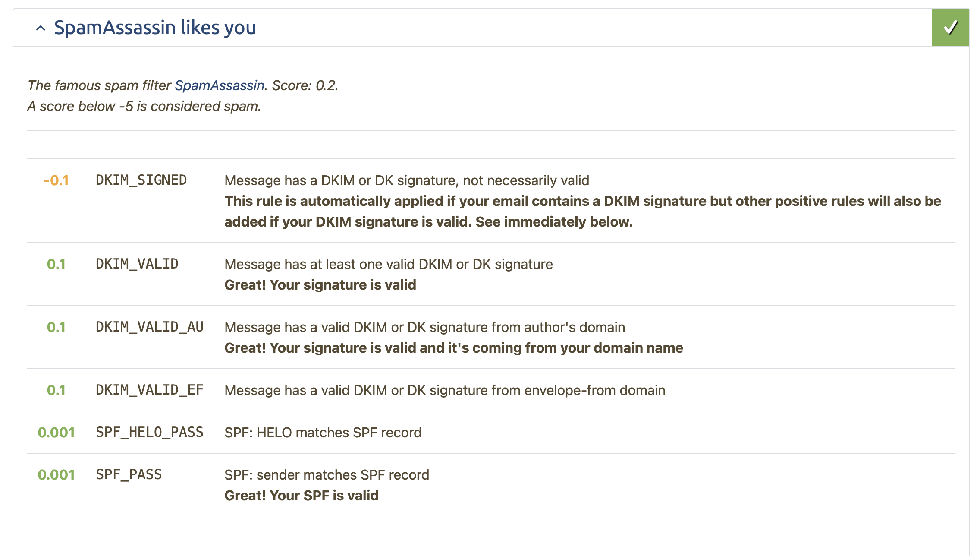Click the 0.001 score beside SPF_HELO_PASS
Image resolution: width=980 pixels, height=556 pixels.
coord(56,433)
